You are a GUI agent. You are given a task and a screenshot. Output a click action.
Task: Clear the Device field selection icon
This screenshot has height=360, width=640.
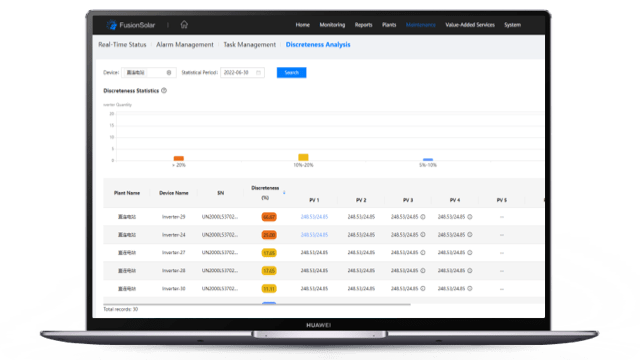click(169, 73)
